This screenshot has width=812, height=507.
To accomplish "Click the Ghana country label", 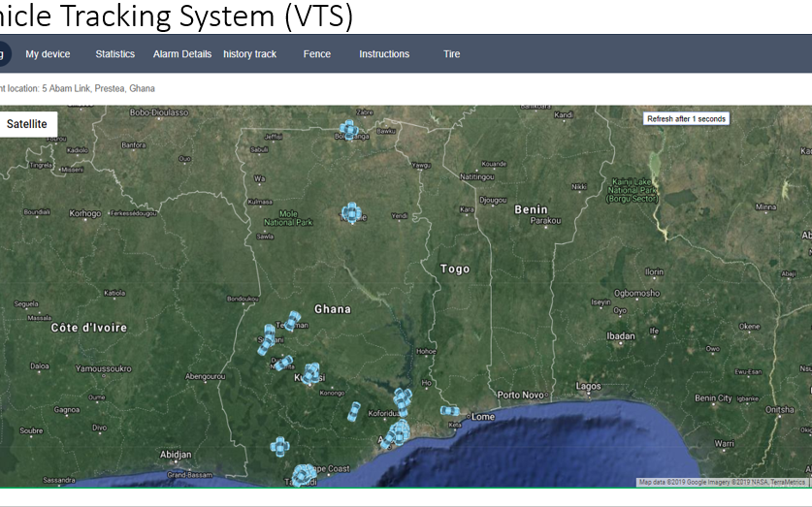I will coord(333,309).
